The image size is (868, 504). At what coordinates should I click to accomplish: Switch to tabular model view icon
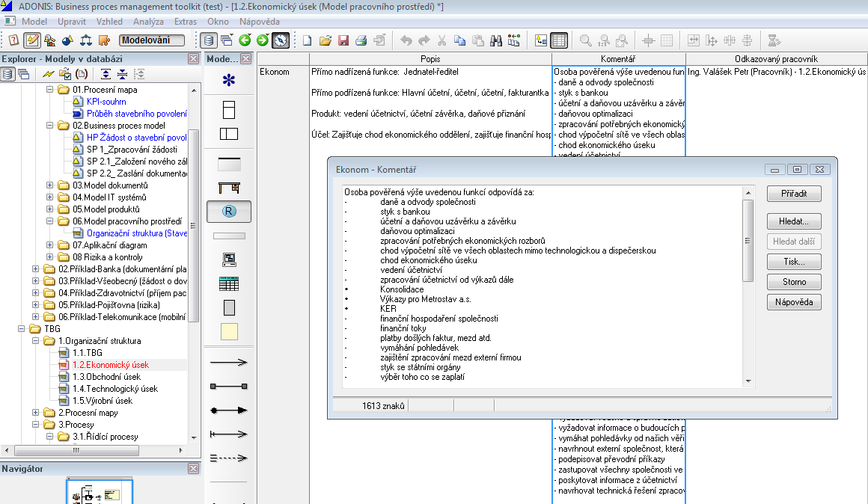(559, 40)
